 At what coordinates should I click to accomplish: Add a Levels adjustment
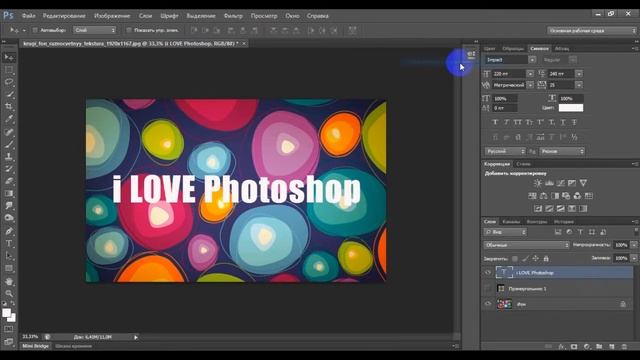pyautogui.click(x=549, y=183)
